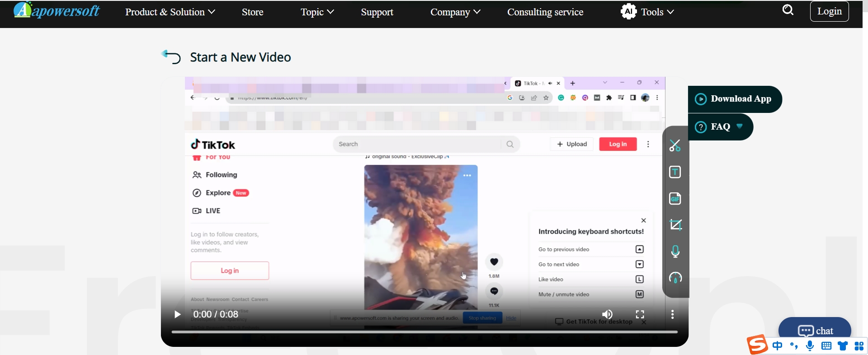Select the scissors trim tool

click(675, 145)
